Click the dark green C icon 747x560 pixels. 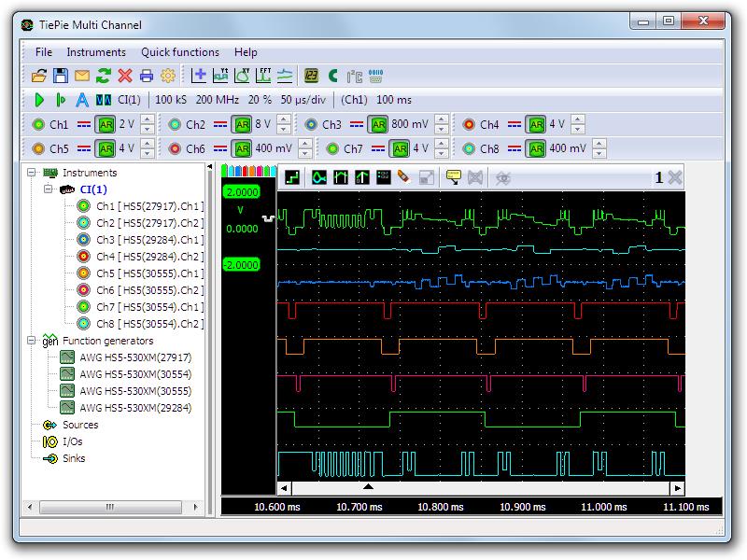[x=333, y=76]
